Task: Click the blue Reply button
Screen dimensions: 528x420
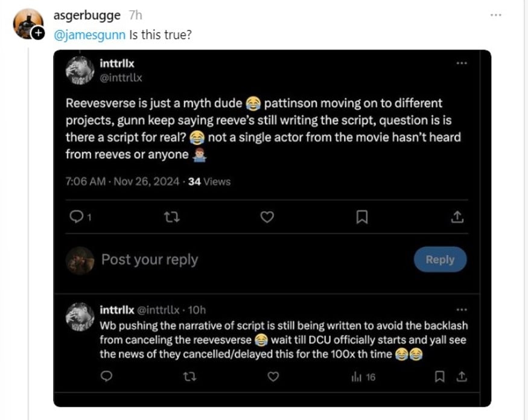Action: [440, 259]
